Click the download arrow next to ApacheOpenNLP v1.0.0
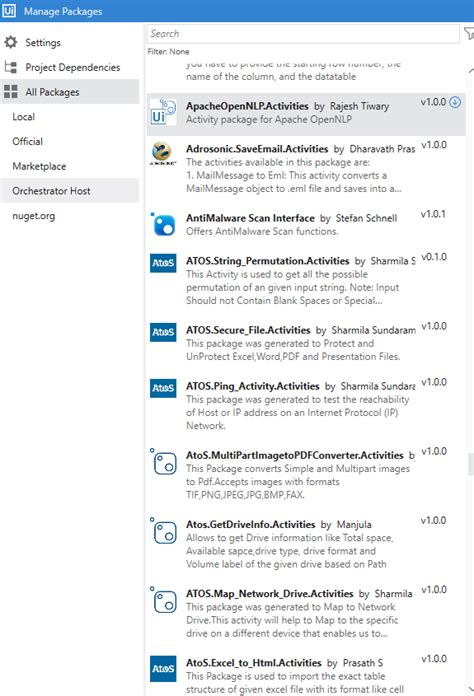 (455, 102)
